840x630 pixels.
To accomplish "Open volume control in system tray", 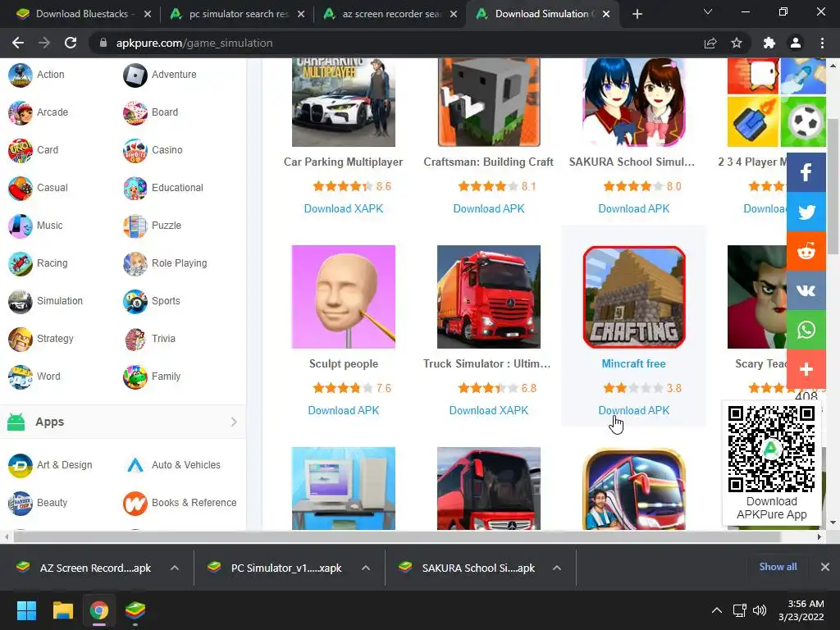I will (x=759, y=610).
